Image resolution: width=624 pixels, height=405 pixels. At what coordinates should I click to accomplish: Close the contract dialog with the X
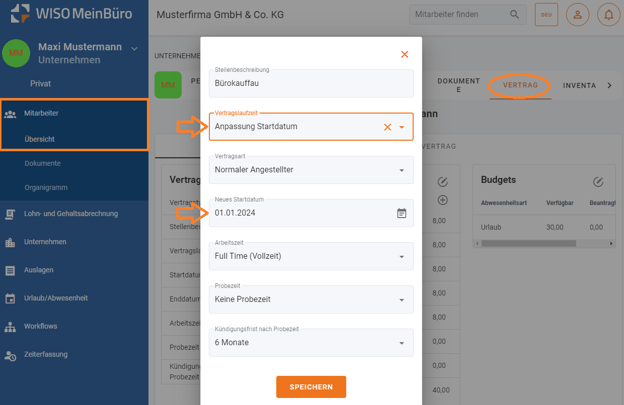pos(404,54)
